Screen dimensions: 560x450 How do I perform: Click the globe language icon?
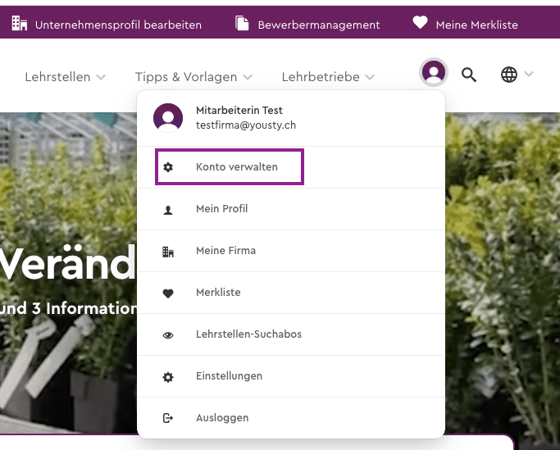point(509,75)
